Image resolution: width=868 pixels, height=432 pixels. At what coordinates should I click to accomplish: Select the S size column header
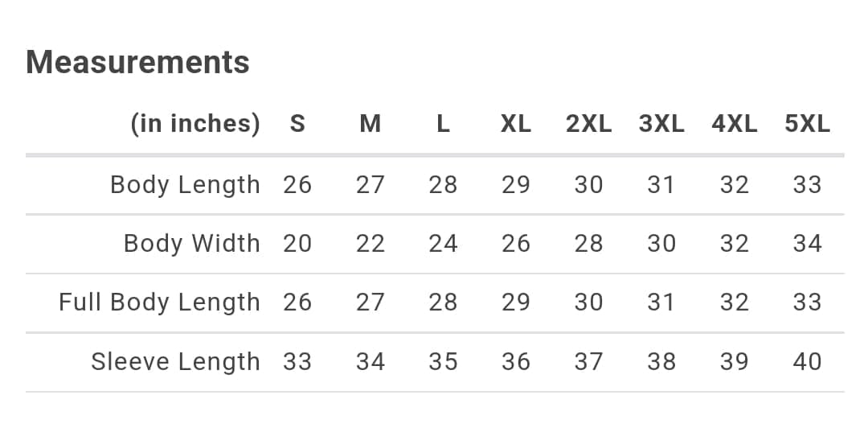click(x=297, y=124)
